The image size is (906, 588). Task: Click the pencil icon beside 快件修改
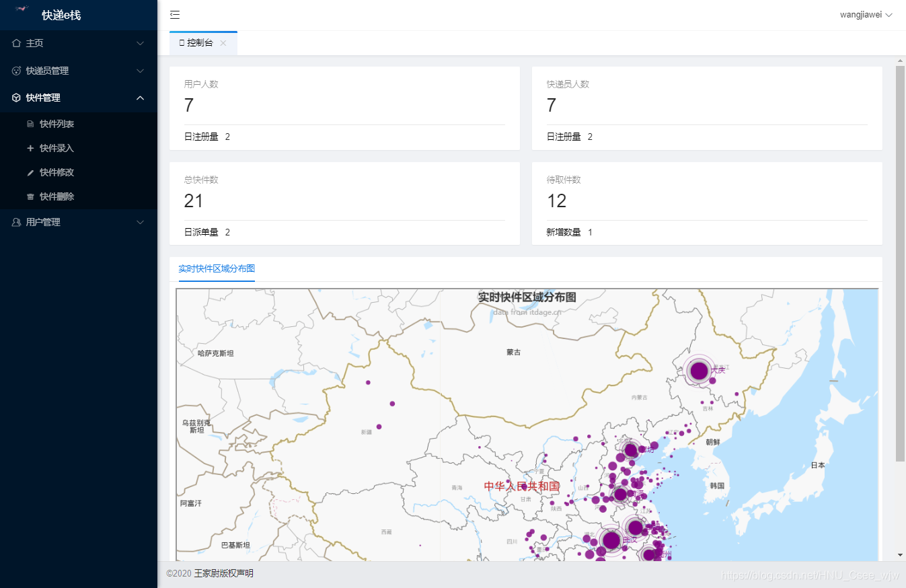30,173
